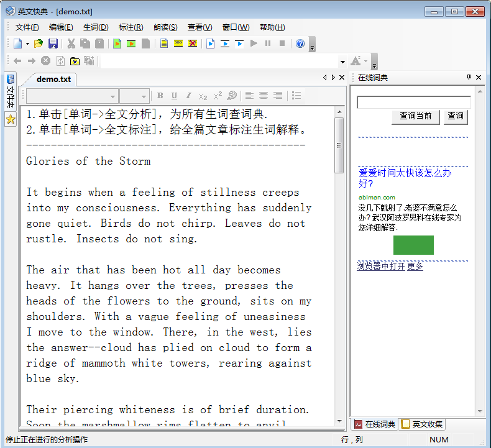Expand the font name combo box
The height and width of the screenshot is (448, 491).
coord(112,96)
